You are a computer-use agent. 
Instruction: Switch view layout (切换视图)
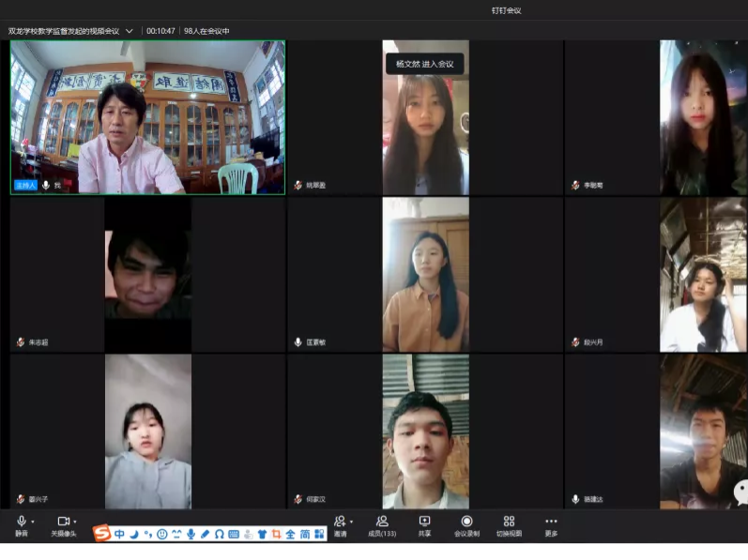point(509,522)
